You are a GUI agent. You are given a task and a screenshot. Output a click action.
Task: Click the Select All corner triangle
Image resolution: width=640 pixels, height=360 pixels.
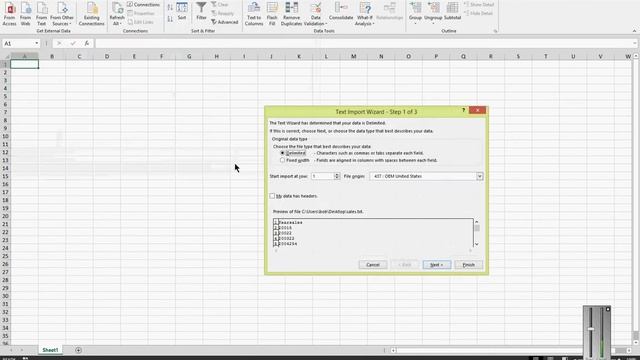coord(6,56)
